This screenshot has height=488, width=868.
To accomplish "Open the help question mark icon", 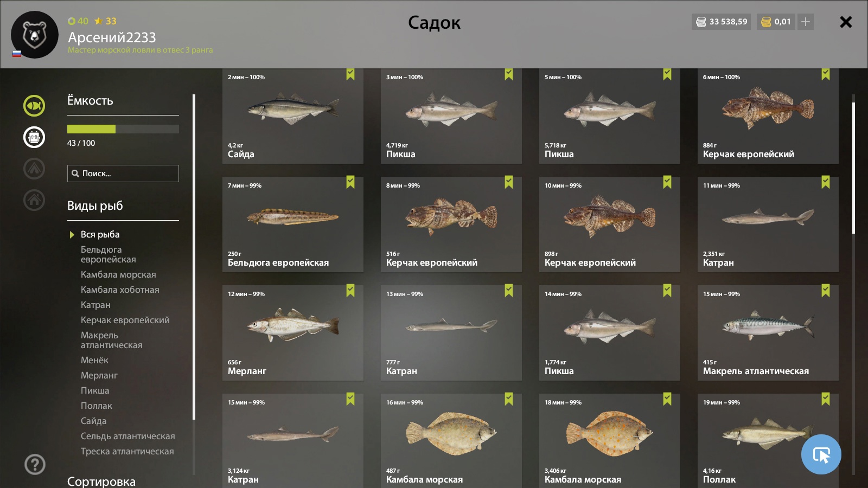I will [x=35, y=464].
